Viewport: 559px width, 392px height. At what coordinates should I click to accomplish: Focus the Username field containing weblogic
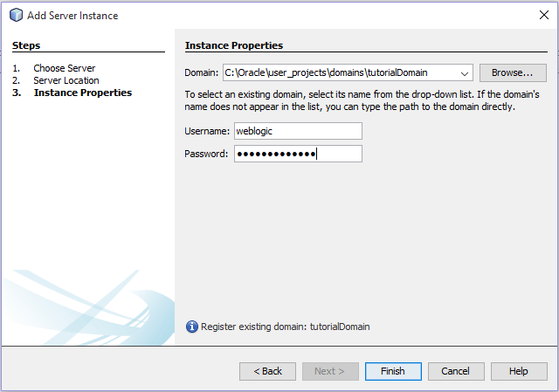[x=298, y=131]
